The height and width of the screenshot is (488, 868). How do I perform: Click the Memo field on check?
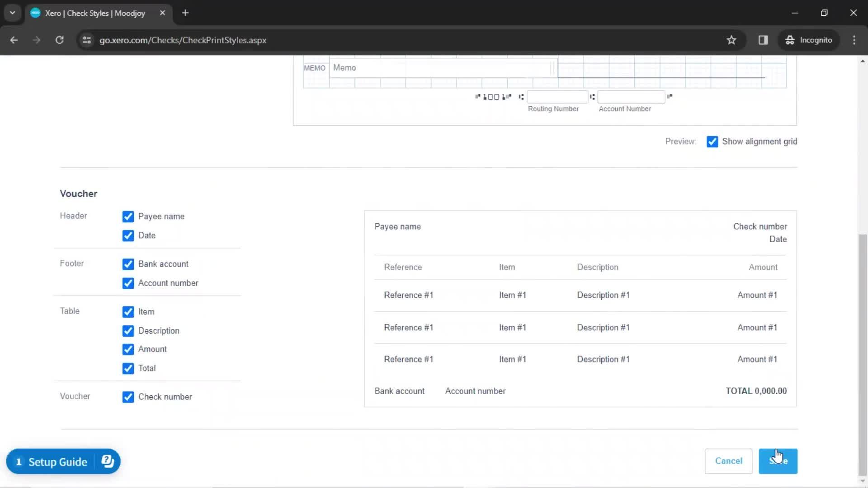point(443,68)
